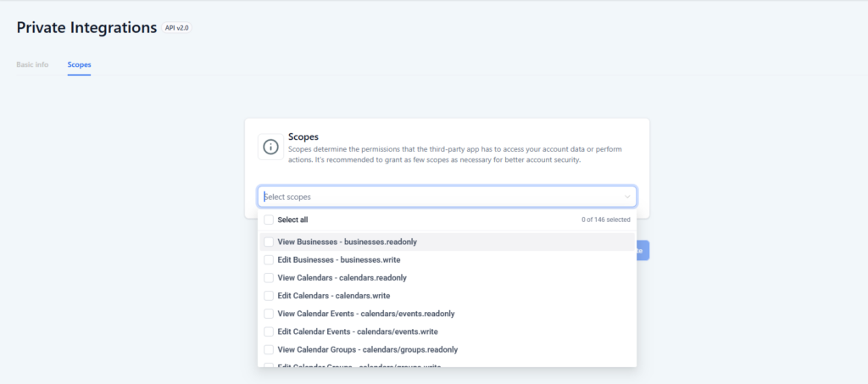868x384 pixels.
Task: Tick the Edit Calendars scope checkbox
Action: pos(269,296)
